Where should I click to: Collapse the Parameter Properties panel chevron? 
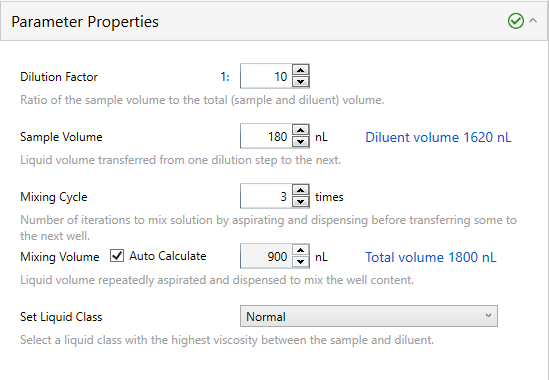tap(533, 21)
